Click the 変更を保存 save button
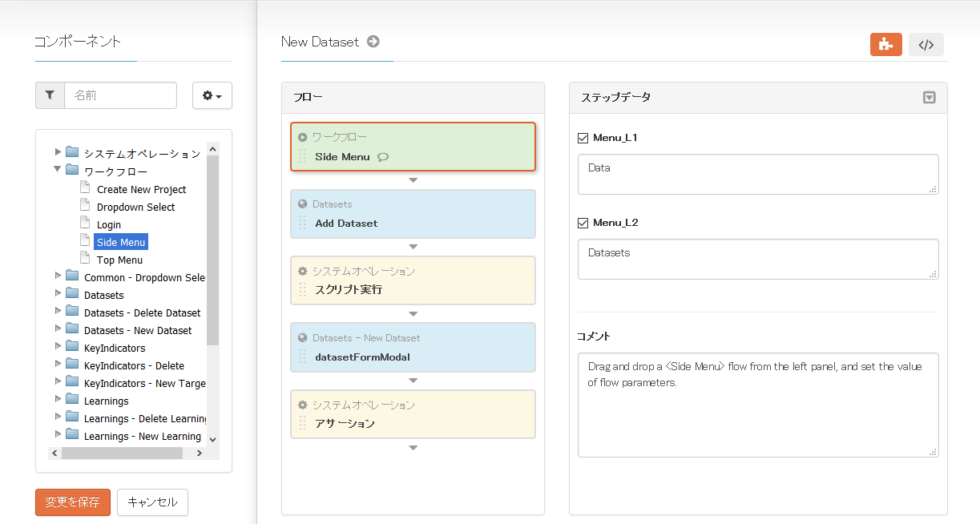This screenshot has width=980, height=524. coord(72,502)
